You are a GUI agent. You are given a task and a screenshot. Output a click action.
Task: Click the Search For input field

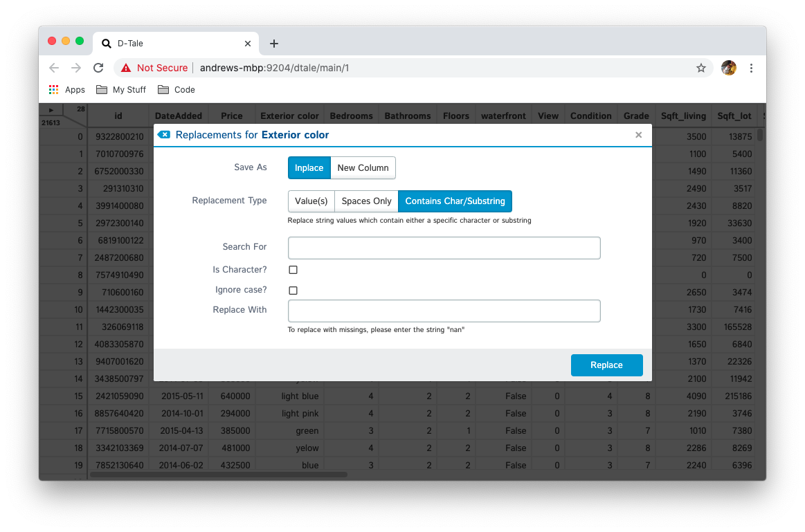[444, 248]
